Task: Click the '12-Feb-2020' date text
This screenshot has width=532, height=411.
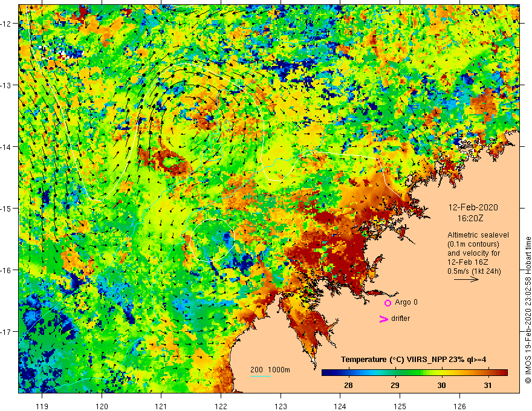Action: pos(473,207)
